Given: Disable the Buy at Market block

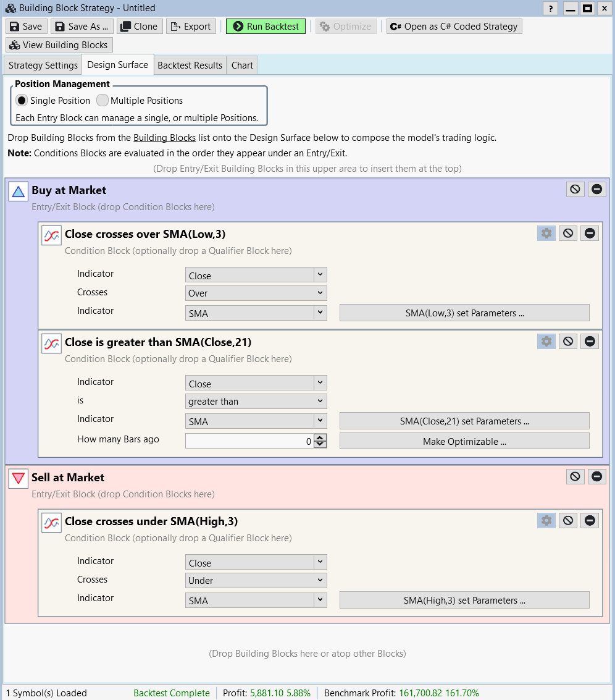Looking at the screenshot, I should [575, 189].
